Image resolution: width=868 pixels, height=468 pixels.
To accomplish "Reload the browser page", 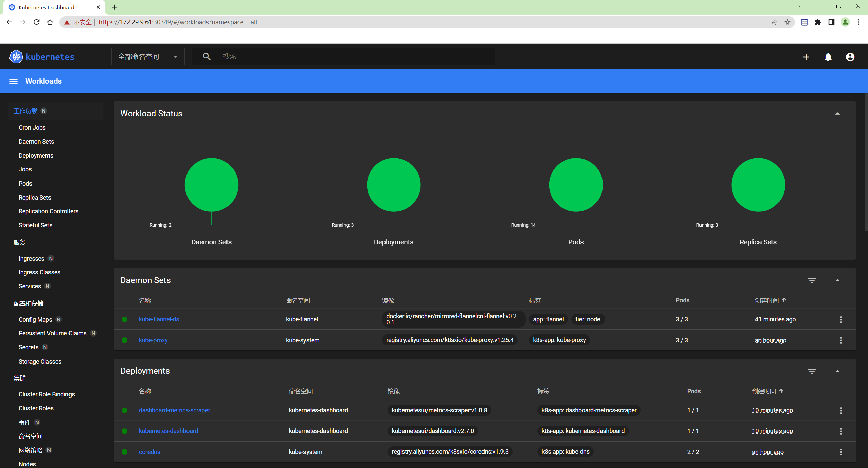I will (37, 22).
